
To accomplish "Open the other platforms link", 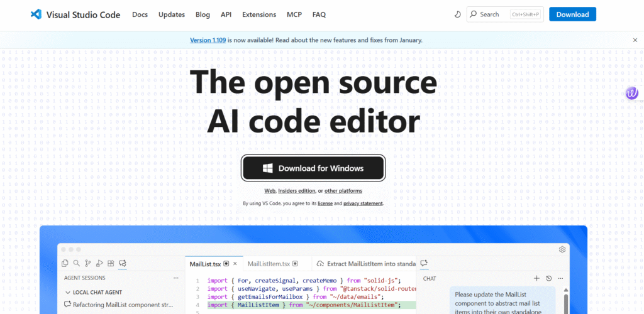I will (x=343, y=191).
